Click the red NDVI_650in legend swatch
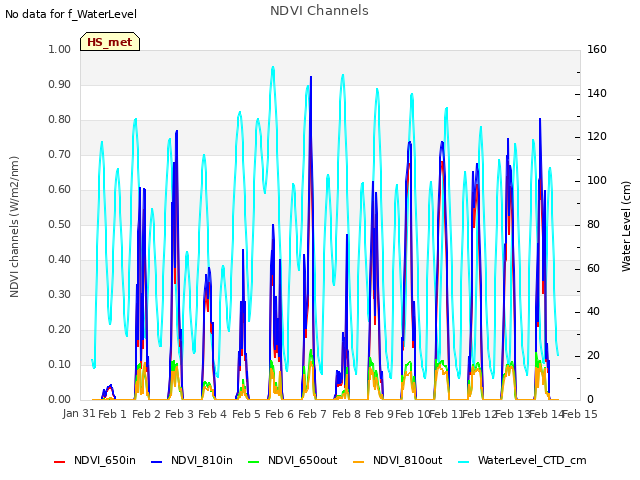Screen dimensions: 640x480 (x=60, y=462)
